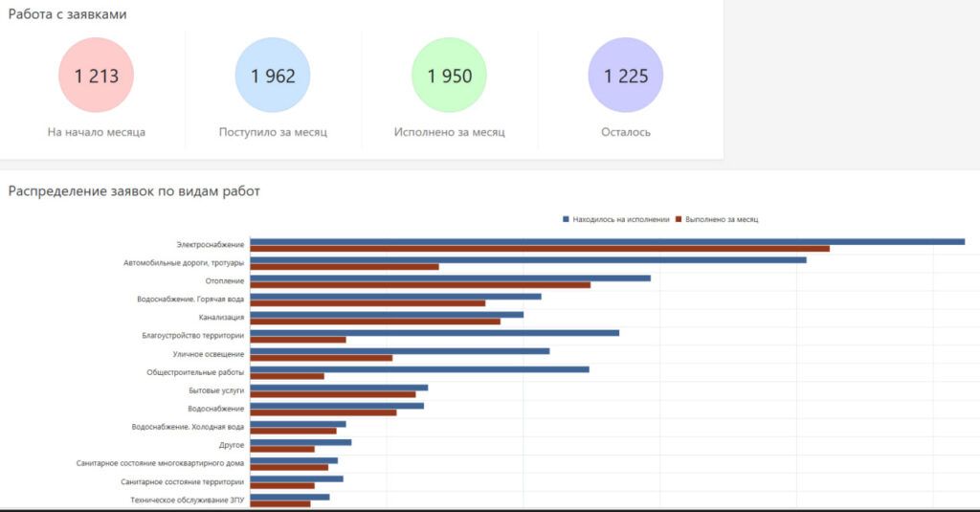Select the blue bar for Электроснабжение

coord(607,241)
